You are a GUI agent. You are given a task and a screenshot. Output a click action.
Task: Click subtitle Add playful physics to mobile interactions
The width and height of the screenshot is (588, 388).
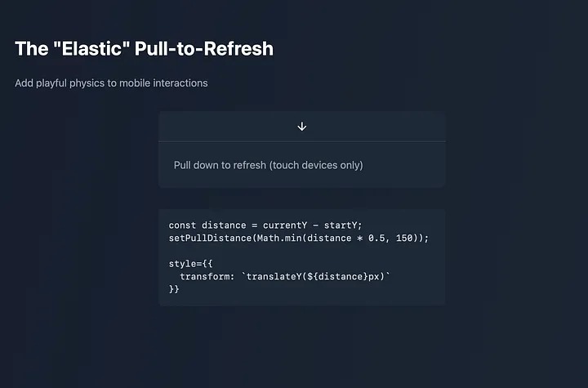click(x=111, y=83)
